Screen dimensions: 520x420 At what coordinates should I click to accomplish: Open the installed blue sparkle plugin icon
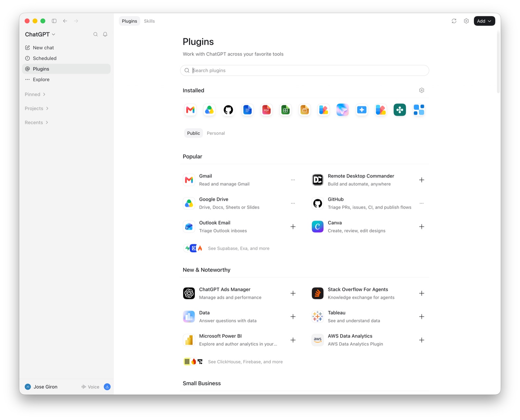[362, 110]
